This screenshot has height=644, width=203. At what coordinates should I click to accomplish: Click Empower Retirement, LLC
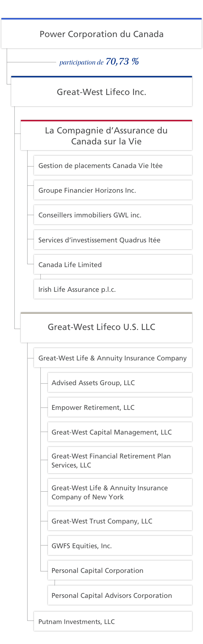coord(120,407)
